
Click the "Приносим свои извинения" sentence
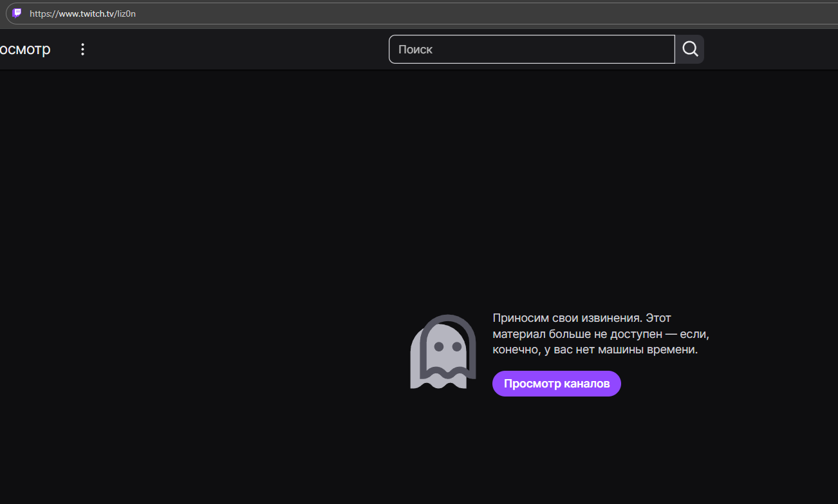pos(567,318)
